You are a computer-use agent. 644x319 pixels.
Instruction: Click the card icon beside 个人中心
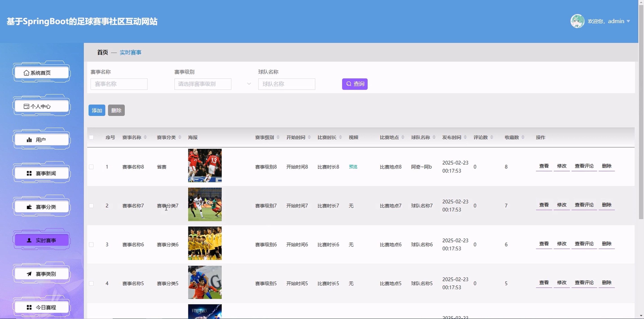coord(26,106)
